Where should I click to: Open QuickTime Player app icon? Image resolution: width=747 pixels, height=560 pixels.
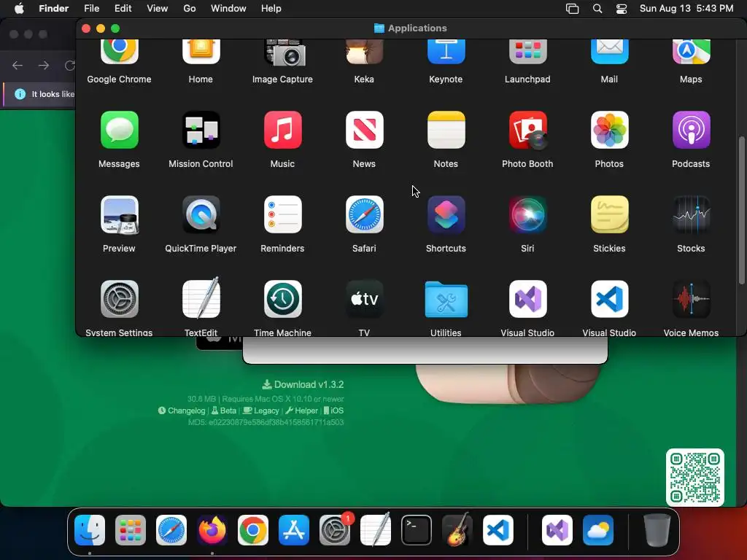[x=201, y=215]
